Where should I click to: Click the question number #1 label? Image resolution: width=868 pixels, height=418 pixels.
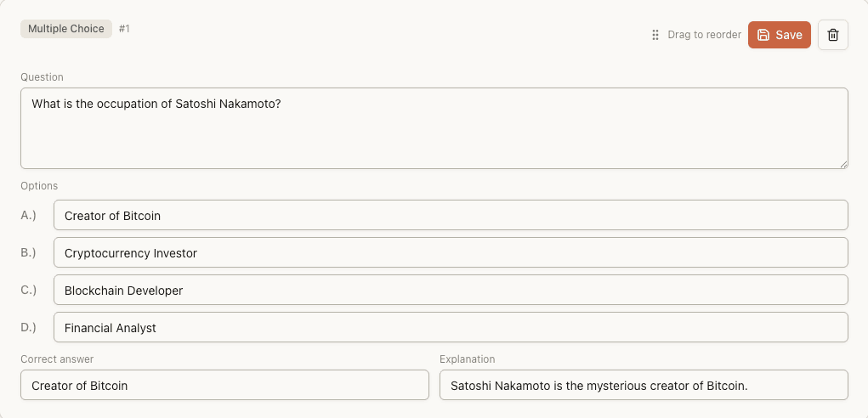[x=124, y=29]
